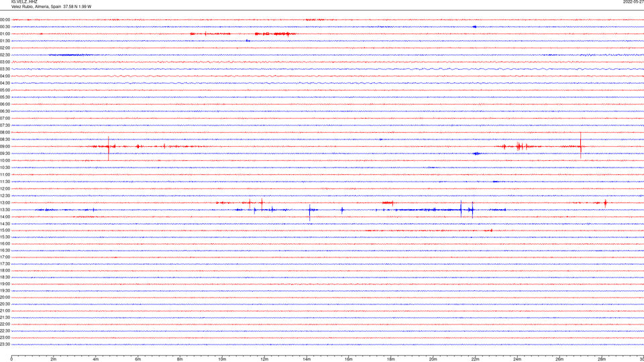Select the 13:00 trace time label

pos(5,202)
